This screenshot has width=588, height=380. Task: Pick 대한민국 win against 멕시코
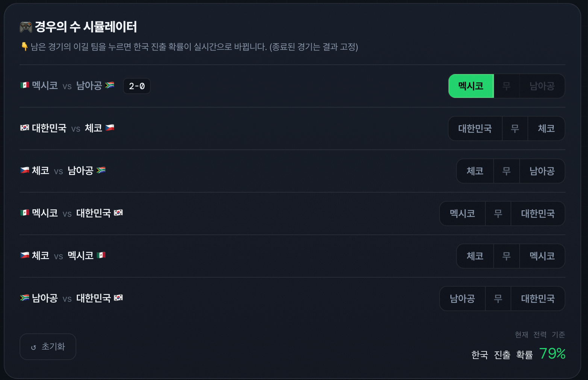point(538,214)
